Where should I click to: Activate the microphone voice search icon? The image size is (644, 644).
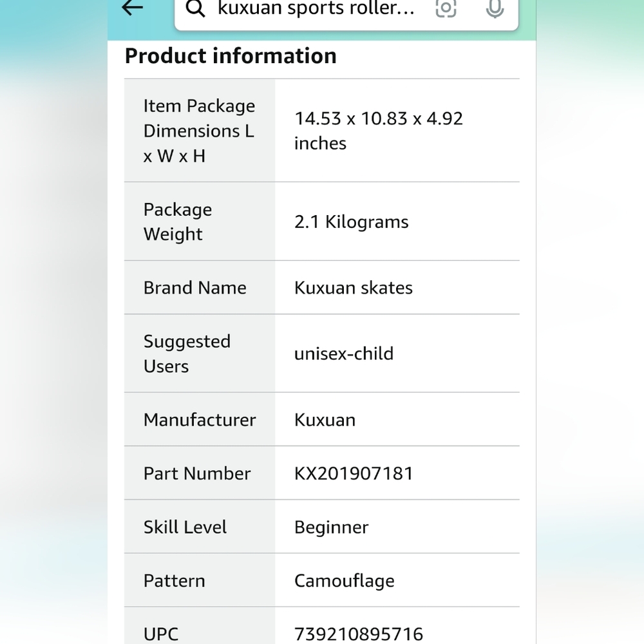coord(495,8)
